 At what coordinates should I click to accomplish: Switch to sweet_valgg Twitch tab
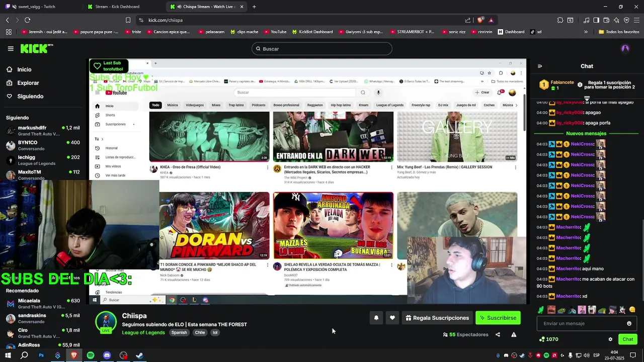coord(41,7)
